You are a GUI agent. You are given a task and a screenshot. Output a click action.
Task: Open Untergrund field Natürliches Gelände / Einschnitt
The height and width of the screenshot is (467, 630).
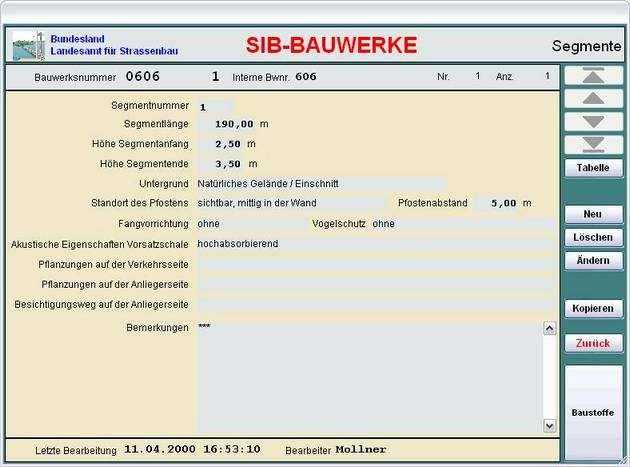point(321,184)
